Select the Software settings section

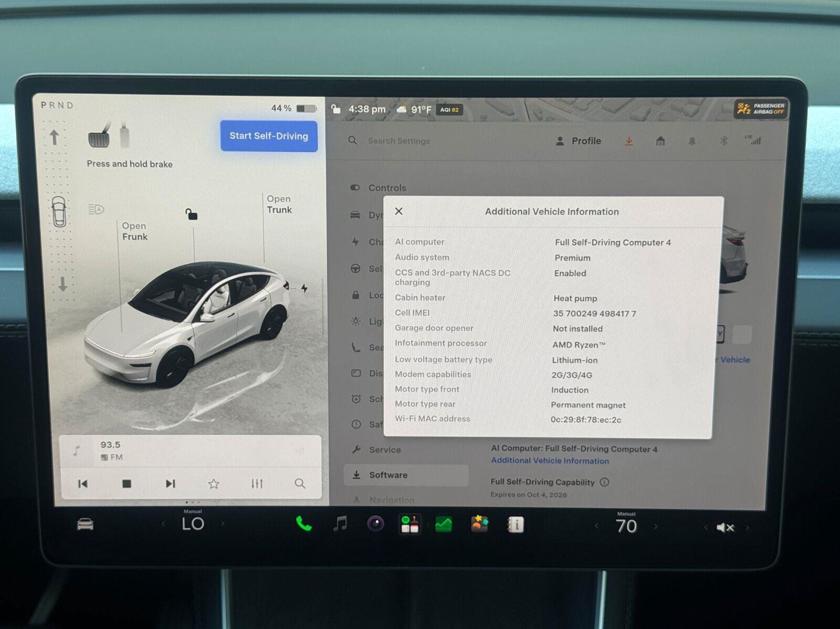(x=406, y=475)
